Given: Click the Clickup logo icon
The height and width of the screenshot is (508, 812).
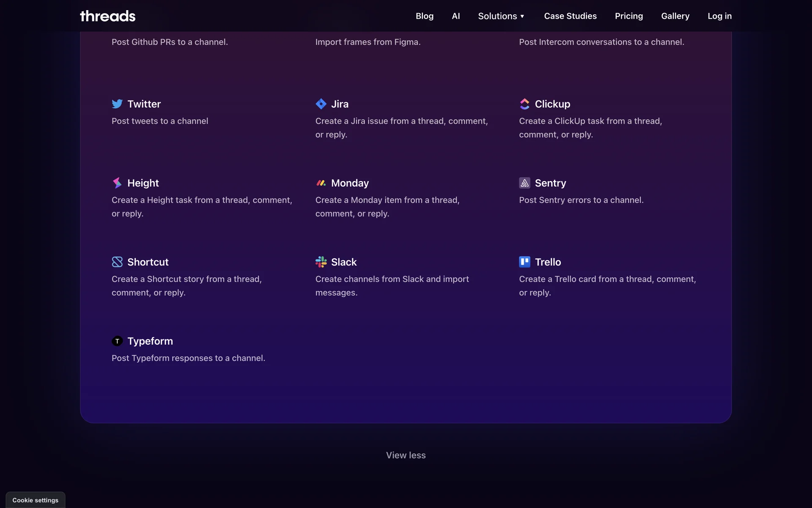Looking at the screenshot, I should (x=524, y=104).
